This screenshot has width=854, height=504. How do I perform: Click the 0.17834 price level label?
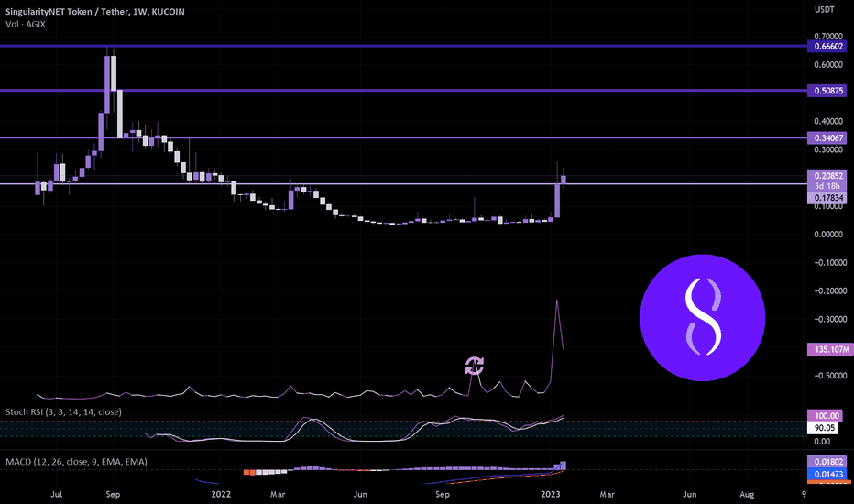(x=827, y=198)
